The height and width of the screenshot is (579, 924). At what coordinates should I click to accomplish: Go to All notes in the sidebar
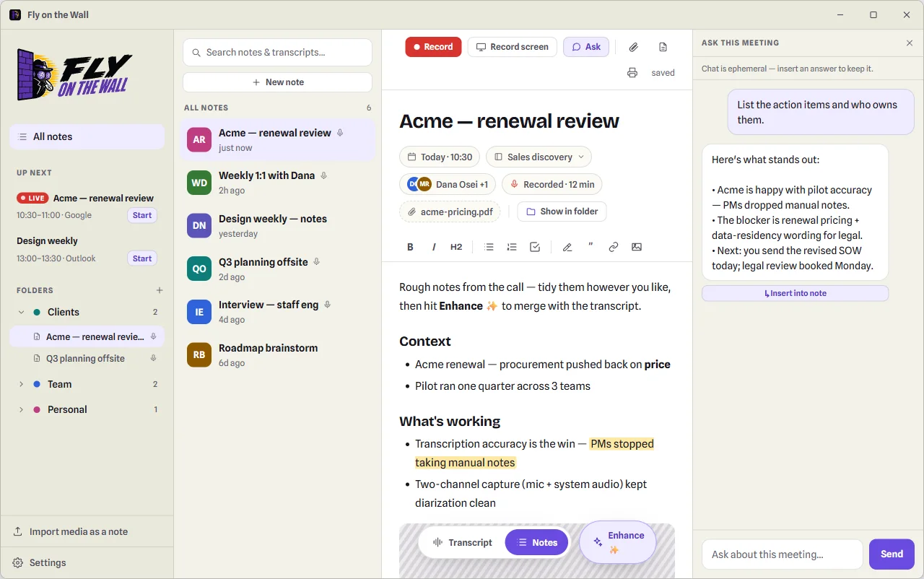tap(87, 136)
